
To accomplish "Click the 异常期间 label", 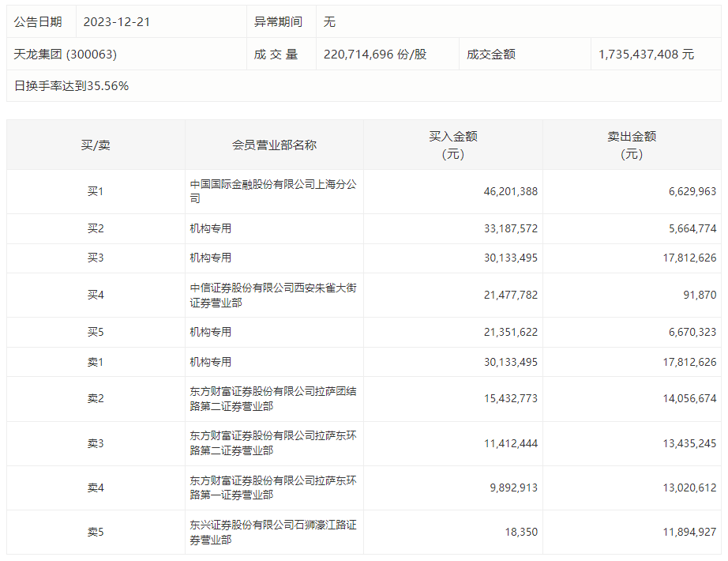I will [x=278, y=22].
